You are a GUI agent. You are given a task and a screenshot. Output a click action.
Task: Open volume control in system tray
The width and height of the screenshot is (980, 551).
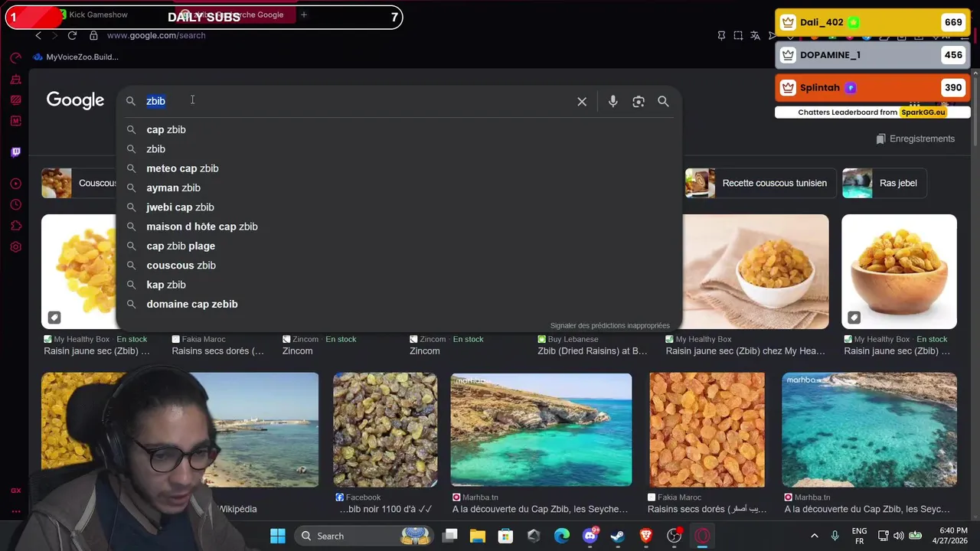pos(898,536)
